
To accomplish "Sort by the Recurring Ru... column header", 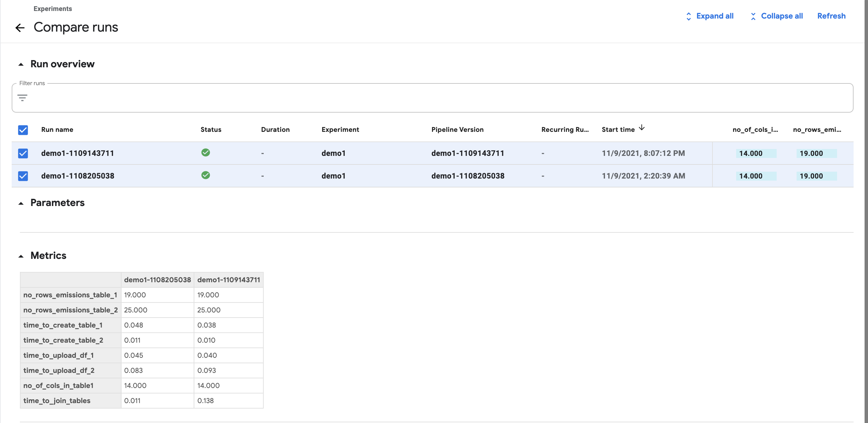I will (x=565, y=130).
